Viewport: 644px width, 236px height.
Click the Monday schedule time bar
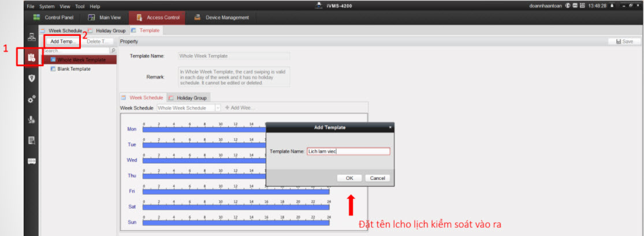pos(202,130)
